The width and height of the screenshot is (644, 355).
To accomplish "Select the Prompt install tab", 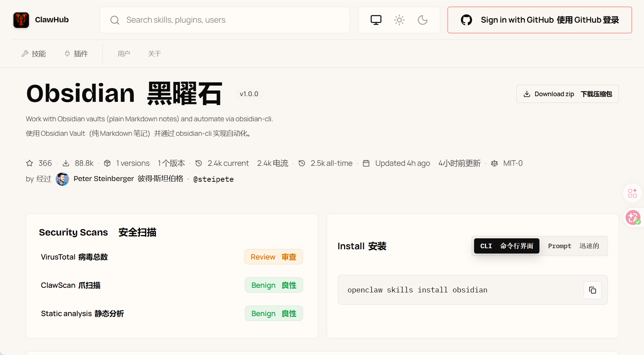I will pos(573,246).
